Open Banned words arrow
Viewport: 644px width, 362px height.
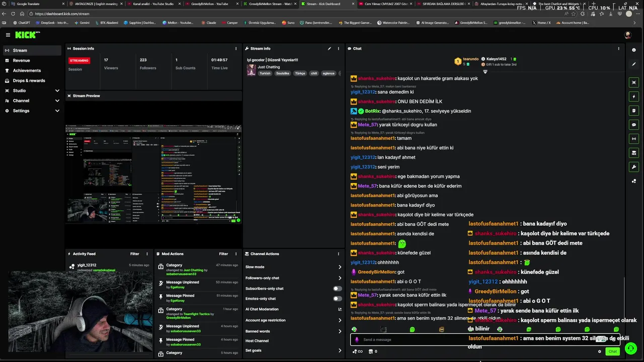click(x=340, y=331)
